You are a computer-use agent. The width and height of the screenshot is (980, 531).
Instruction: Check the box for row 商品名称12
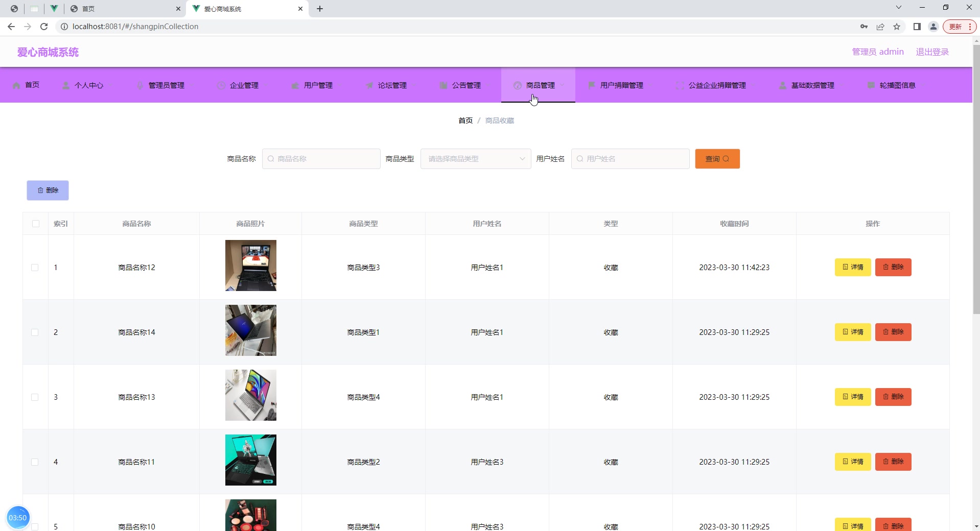tap(35, 268)
